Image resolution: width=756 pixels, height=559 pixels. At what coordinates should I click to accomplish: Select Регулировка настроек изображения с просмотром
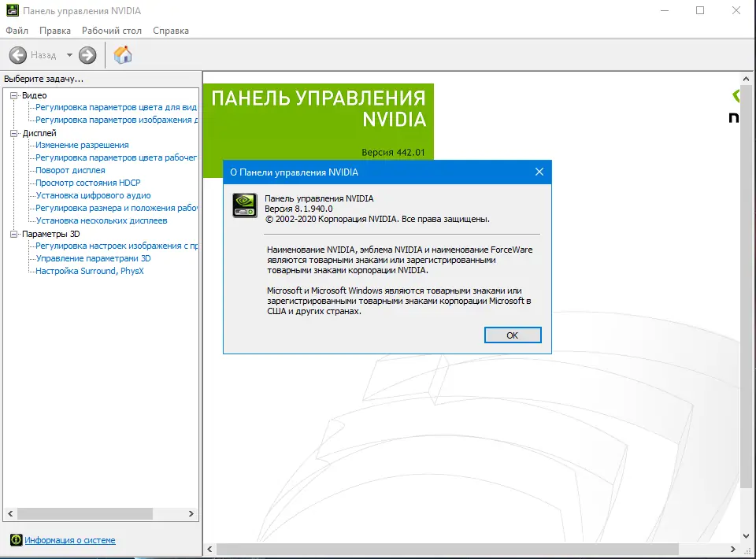[x=117, y=246]
